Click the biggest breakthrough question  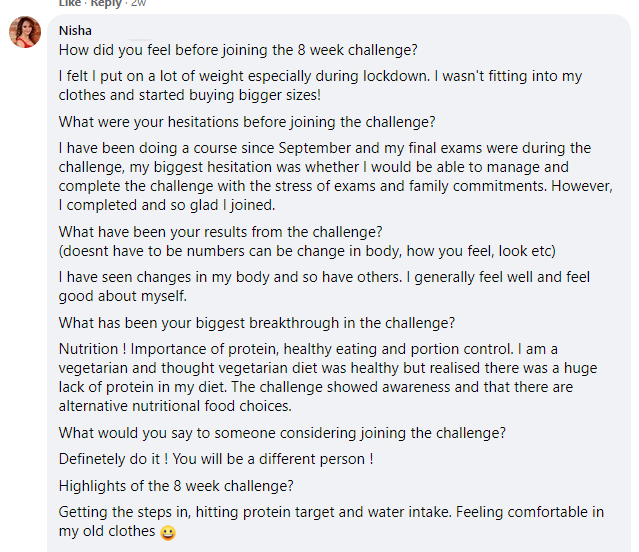pyautogui.click(x=257, y=323)
